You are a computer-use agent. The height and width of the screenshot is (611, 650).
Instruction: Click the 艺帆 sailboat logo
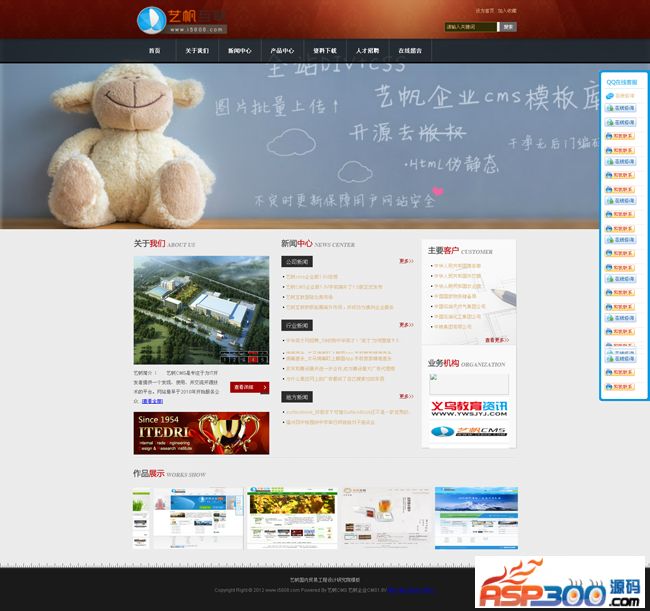coord(151,19)
